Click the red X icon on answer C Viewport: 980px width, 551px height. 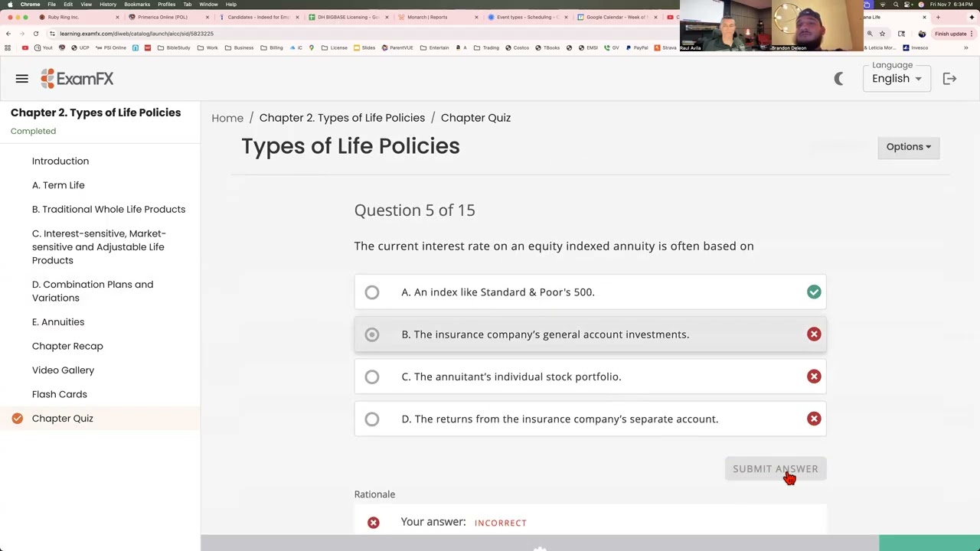pos(814,377)
